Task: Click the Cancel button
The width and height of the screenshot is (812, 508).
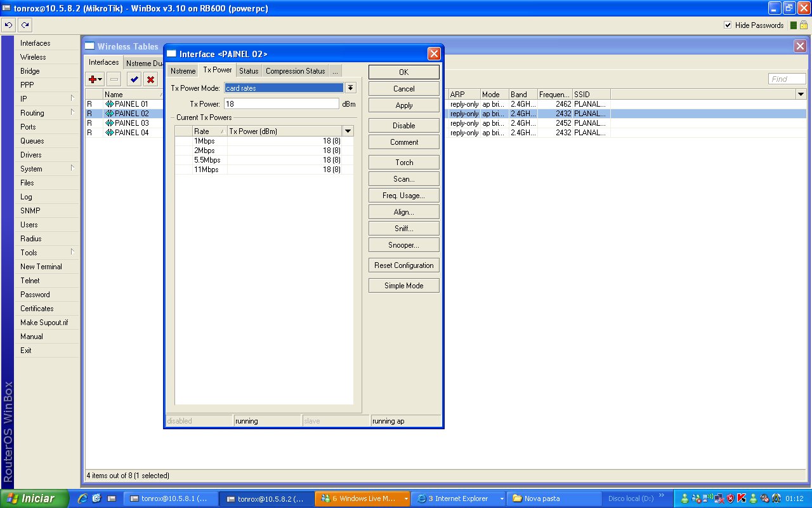Action: (404, 88)
